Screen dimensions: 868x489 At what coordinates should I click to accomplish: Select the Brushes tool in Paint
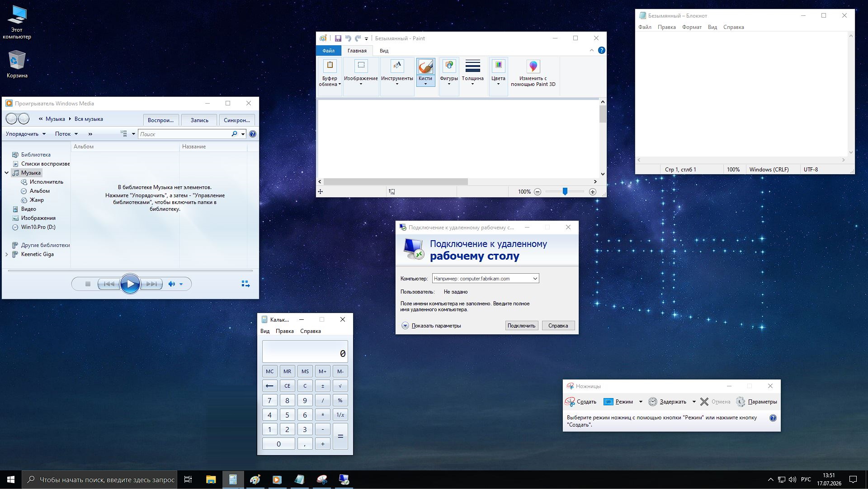pos(425,72)
